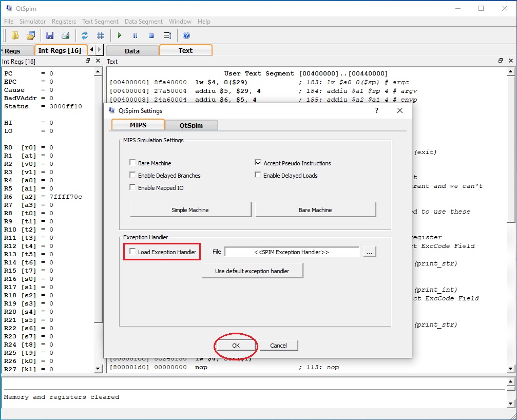This screenshot has width=517, height=420.
Task: Open the Window menu
Action: pyautogui.click(x=180, y=22)
